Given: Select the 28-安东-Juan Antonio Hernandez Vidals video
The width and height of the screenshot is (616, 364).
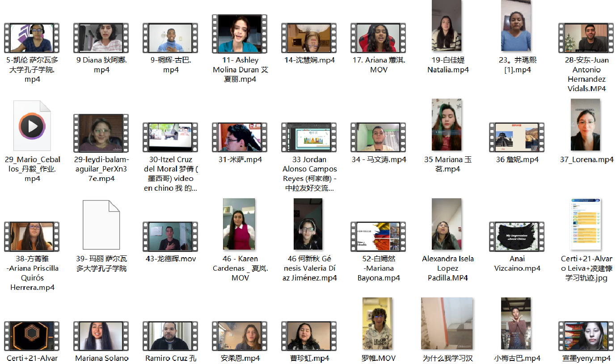Looking at the screenshot, I should pyautogui.click(x=586, y=38).
